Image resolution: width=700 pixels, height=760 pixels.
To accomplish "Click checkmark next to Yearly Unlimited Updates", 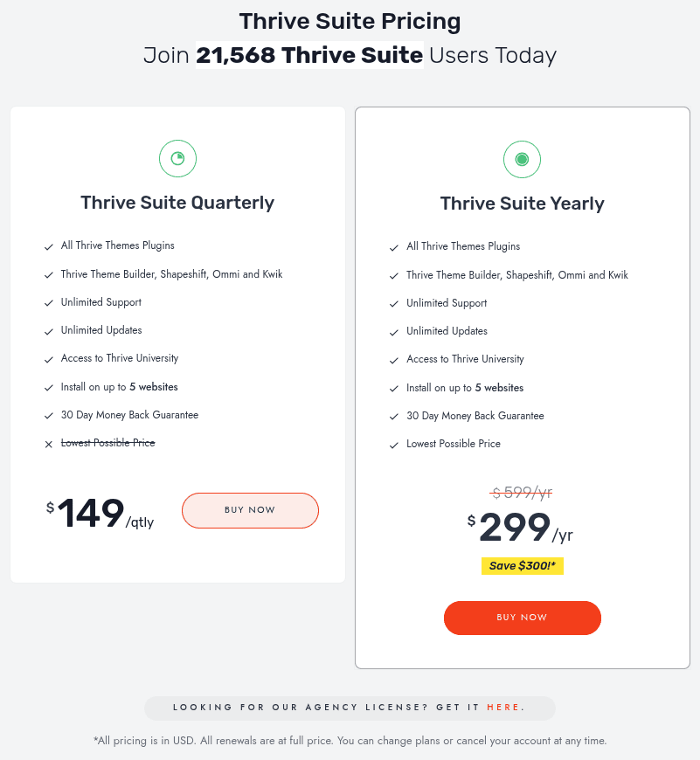I will (394, 332).
